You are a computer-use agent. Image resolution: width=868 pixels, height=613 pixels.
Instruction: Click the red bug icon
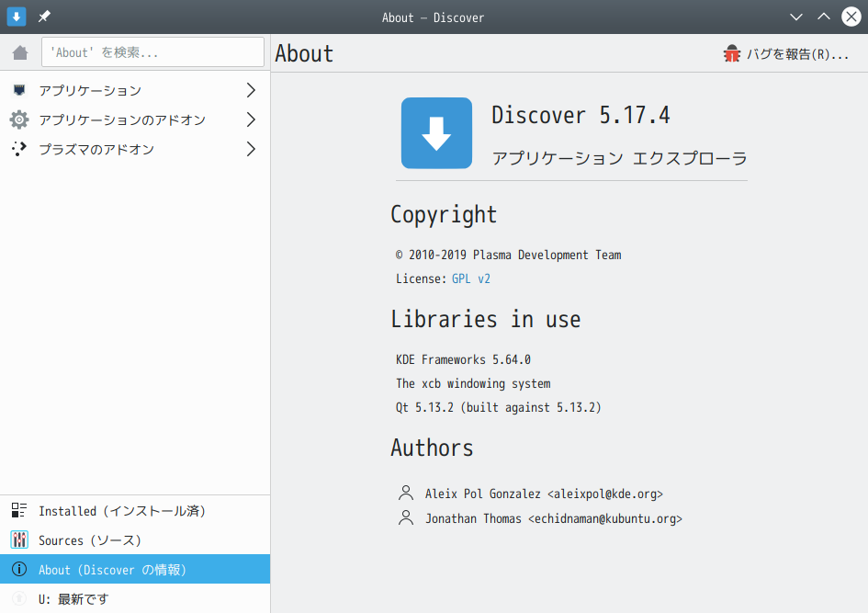click(732, 53)
